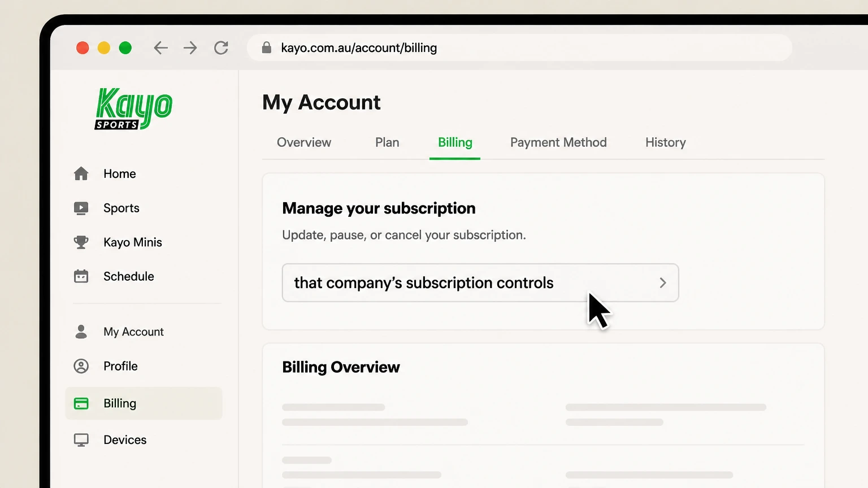
Task: Click the My Account page title
Action: point(321,102)
